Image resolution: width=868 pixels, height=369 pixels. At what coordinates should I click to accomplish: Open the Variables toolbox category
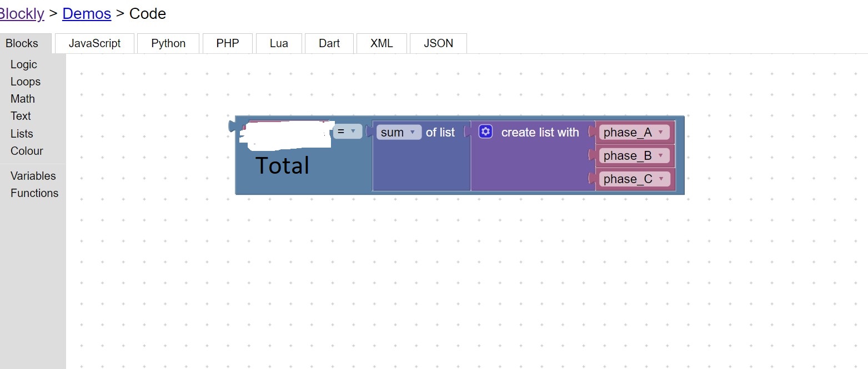(33, 176)
